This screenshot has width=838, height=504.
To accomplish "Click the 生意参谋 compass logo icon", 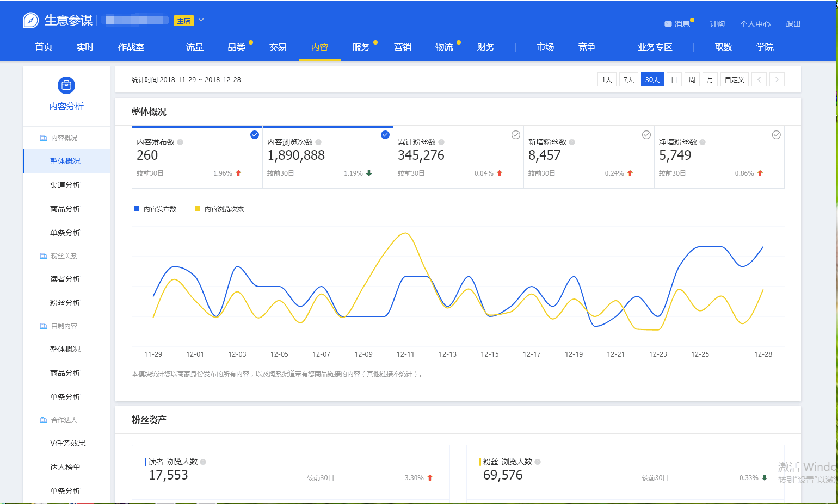I will tap(30, 21).
